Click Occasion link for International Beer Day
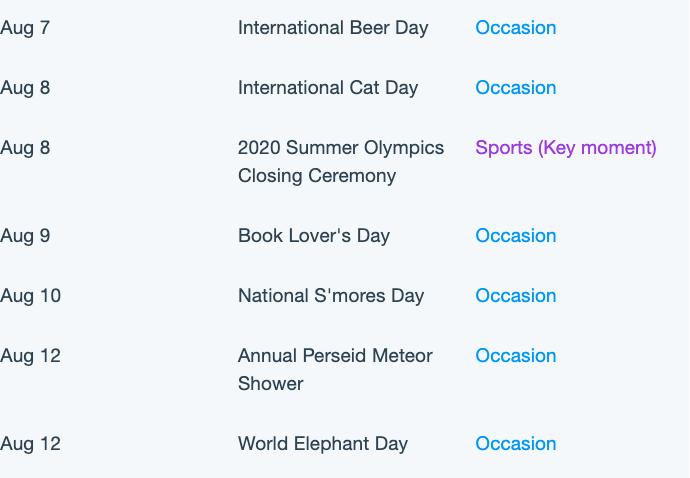 coord(516,28)
